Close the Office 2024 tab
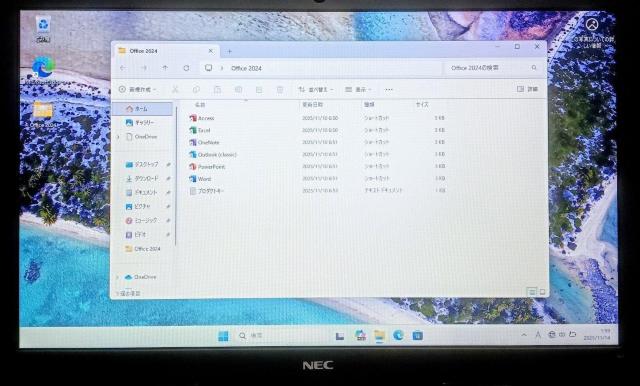Image resolution: width=640 pixels, height=386 pixels. [211, 51]
